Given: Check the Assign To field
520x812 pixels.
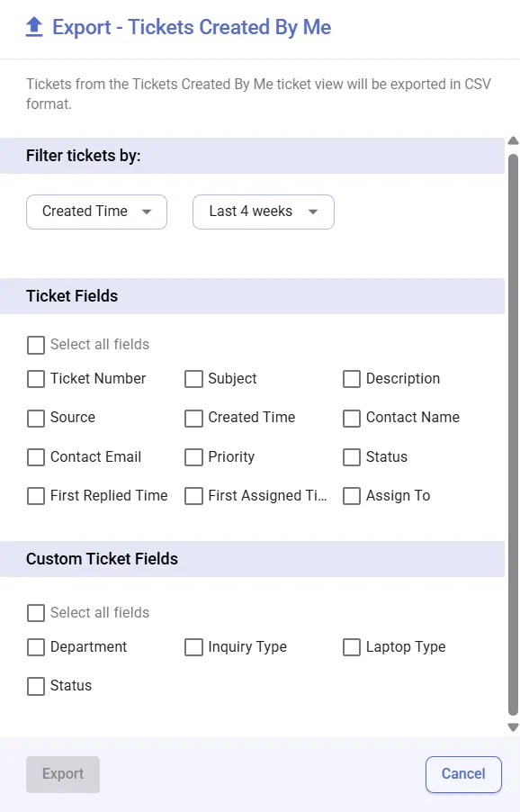Looking at the screenshot, I should (351, 496).
